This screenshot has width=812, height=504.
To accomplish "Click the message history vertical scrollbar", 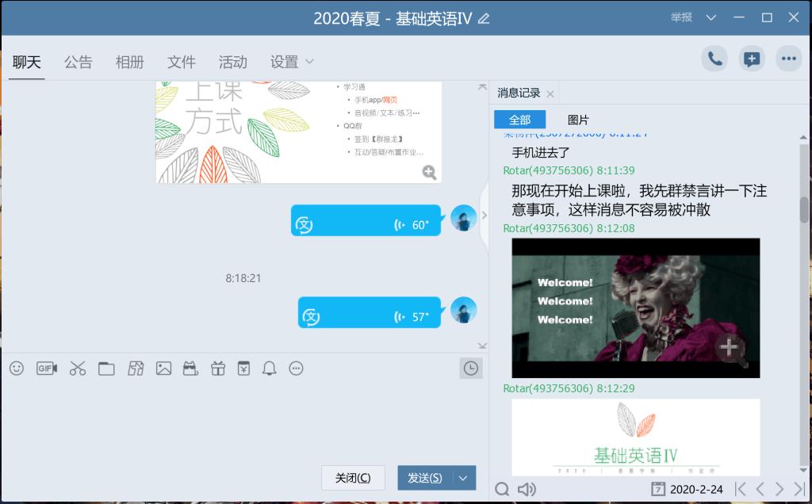I will (804, 305).
